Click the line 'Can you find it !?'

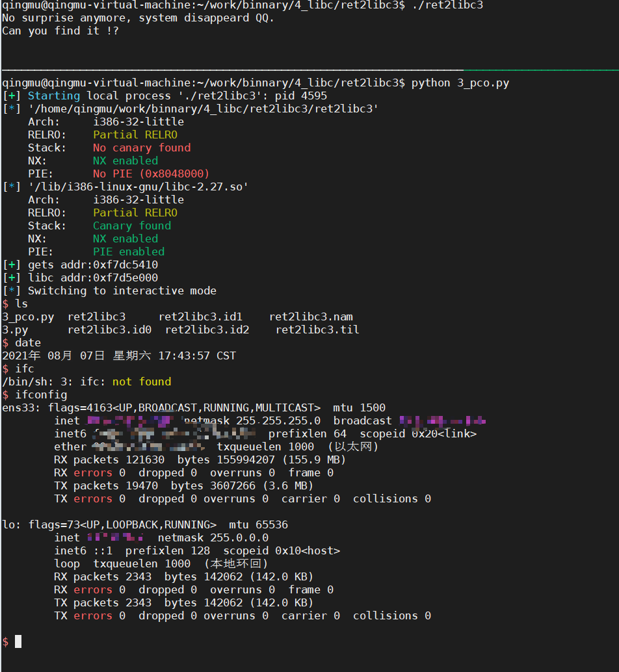(60, 31)
